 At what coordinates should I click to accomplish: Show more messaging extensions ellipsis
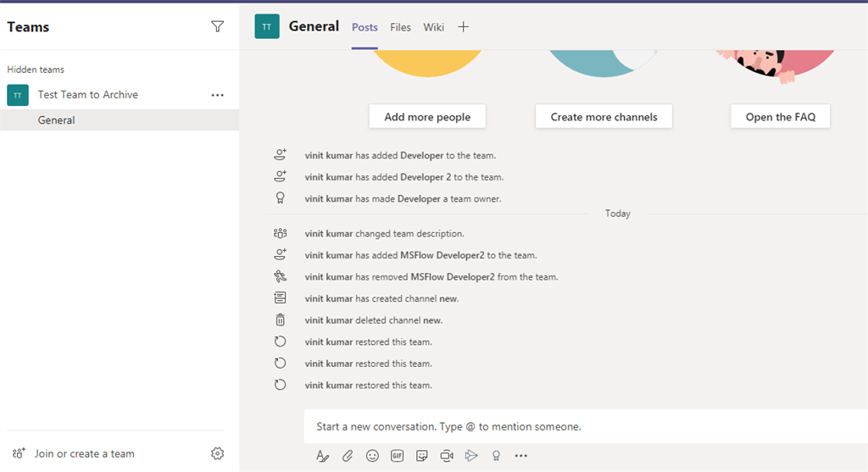pos(521,455)
